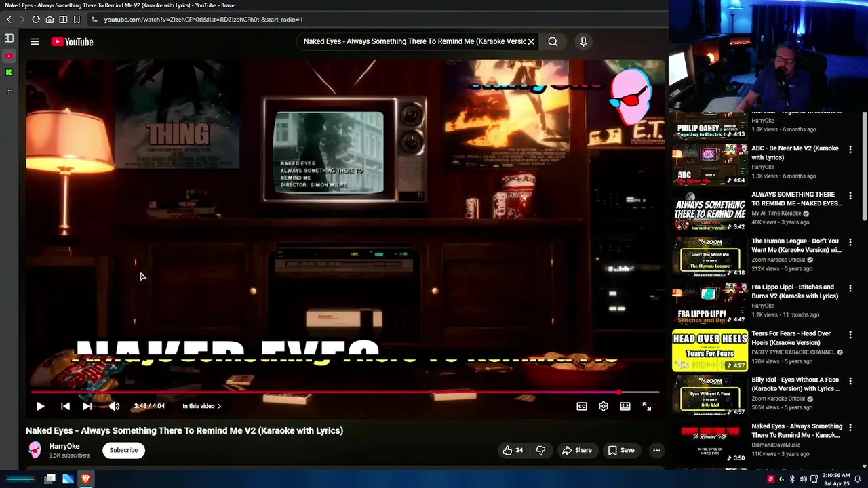
Task: Open site settings icon beside the URL
Action: [x=94, y=20]
